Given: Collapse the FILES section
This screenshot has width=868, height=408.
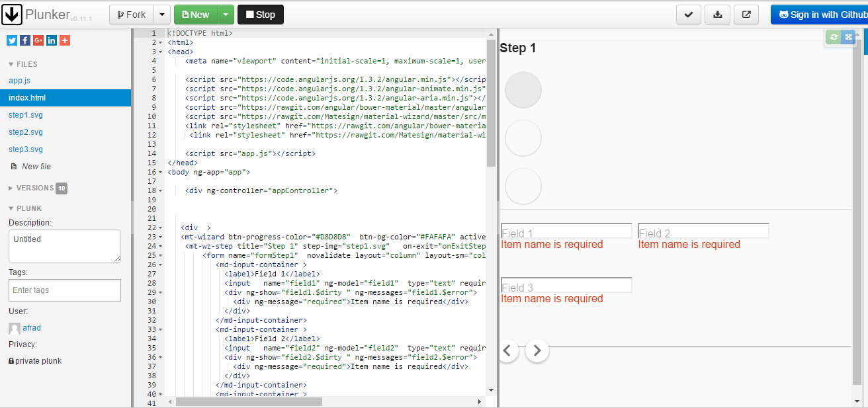Looking at the screenshot, I should click(x=22, y=64).
